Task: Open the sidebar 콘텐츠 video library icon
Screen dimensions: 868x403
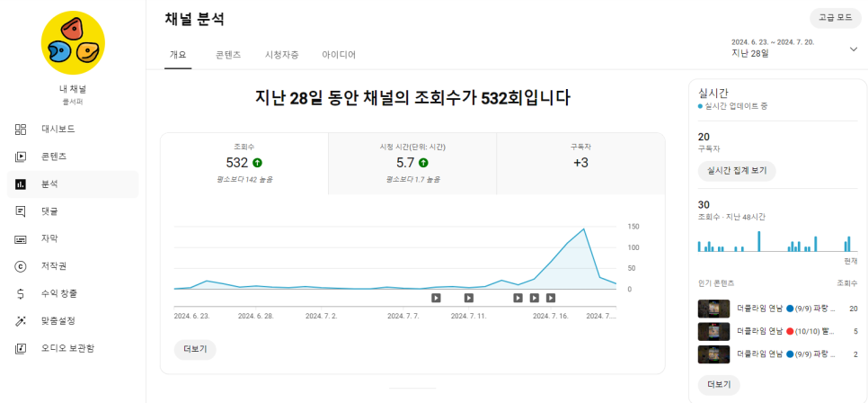Action: [x=21, y=157]
